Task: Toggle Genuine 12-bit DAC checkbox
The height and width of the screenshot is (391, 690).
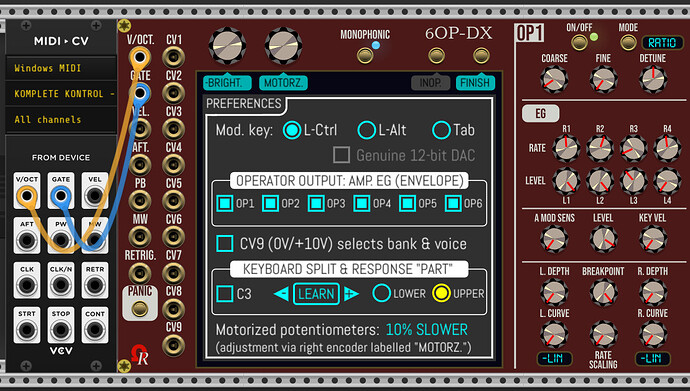Action: point(341,155)
